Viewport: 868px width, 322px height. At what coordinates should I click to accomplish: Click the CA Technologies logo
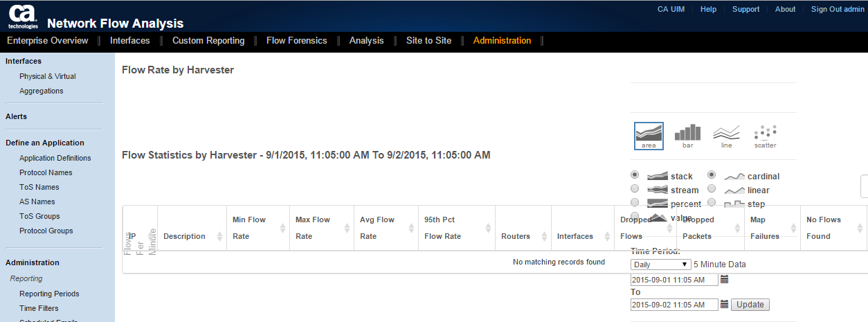pyautogui.click(x=23, y=15)
